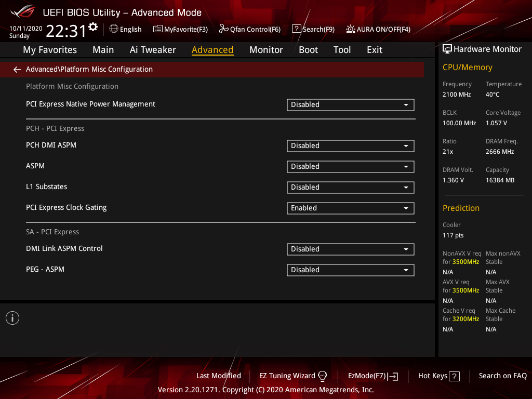Click the 22:31 clock time
Viewport: 532px width, 399px height.
66,31
